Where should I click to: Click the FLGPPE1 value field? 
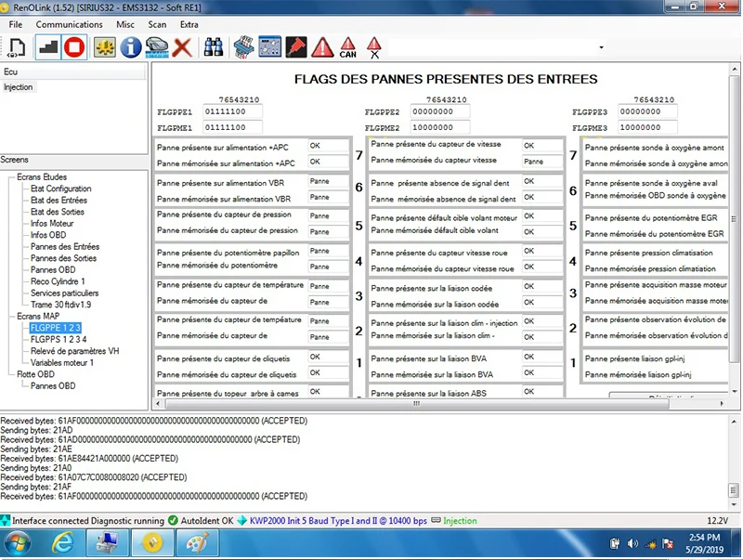pos(232,111)
